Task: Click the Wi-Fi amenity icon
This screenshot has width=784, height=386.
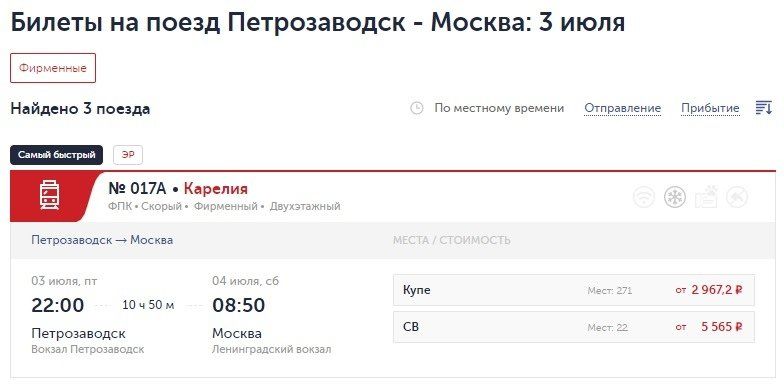Action: tap(644, 197)
